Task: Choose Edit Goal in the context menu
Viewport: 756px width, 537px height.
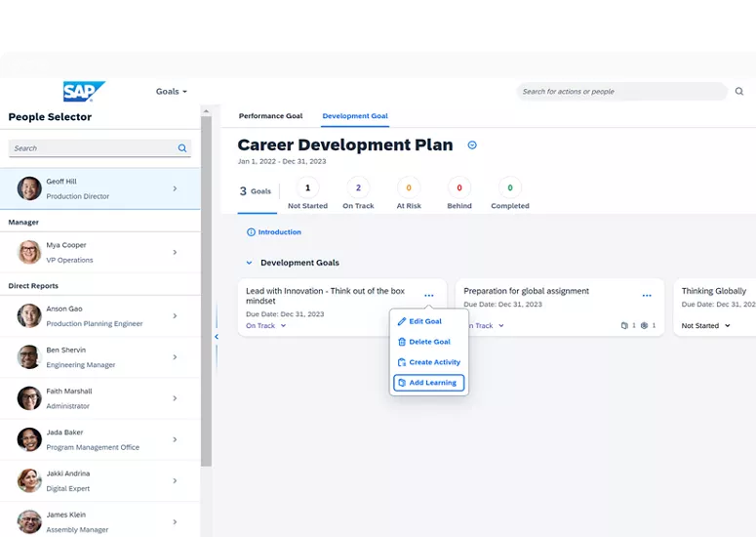Action: 425,321
